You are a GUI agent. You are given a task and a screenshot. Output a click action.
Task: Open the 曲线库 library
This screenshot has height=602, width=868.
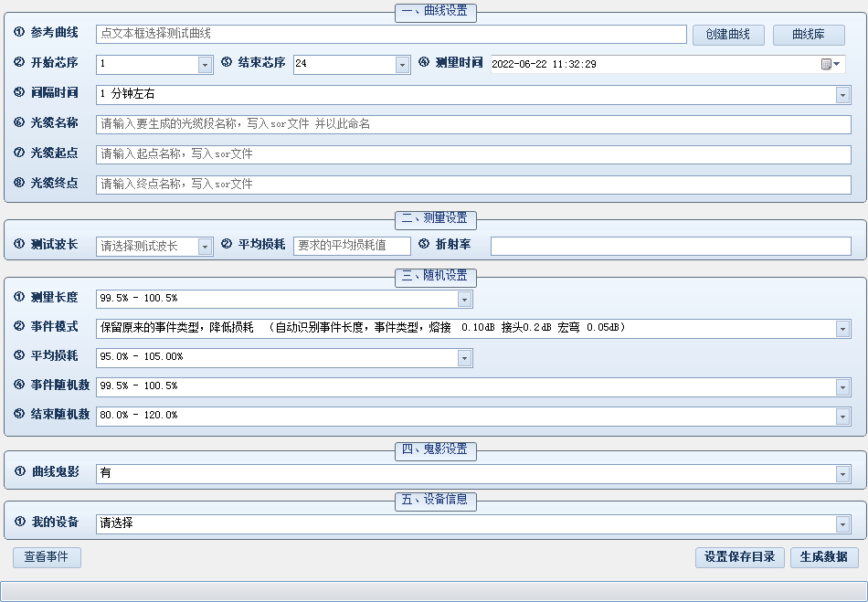[x=808, y=35]
